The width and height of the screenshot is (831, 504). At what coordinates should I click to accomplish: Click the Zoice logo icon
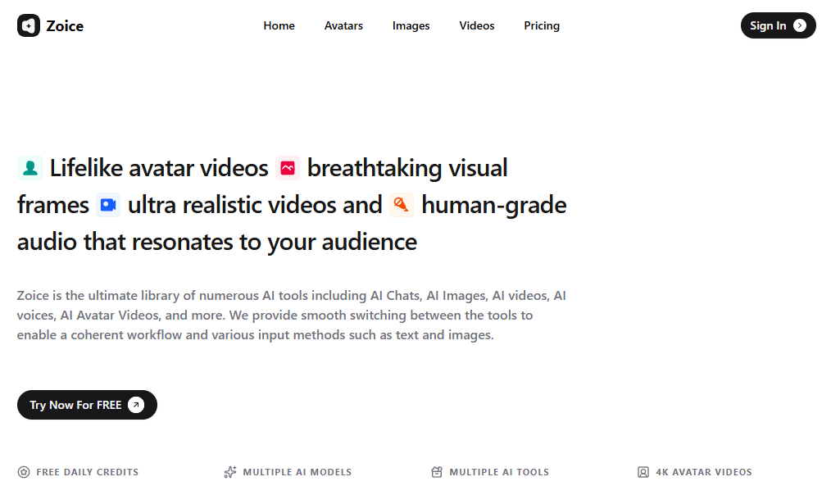pyautogui.click(x=29, y=25)
